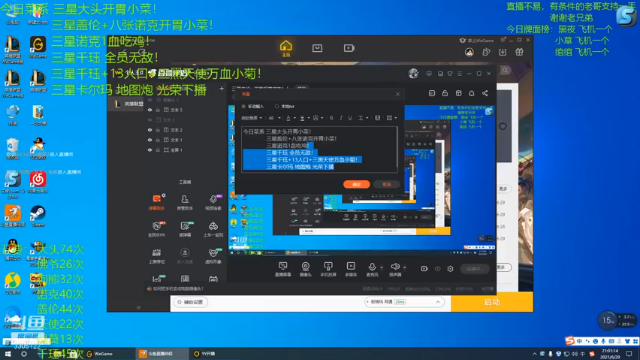Click the orange highlighted danmaku assistant tool icon
Screen dimensions: 640x360
157,199
